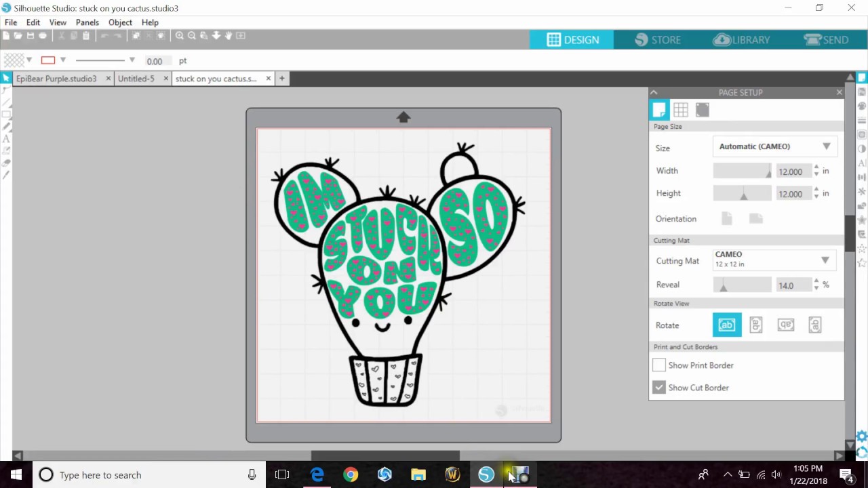Go to the STORE section
The image size is (868, 488).
[658, 40]
